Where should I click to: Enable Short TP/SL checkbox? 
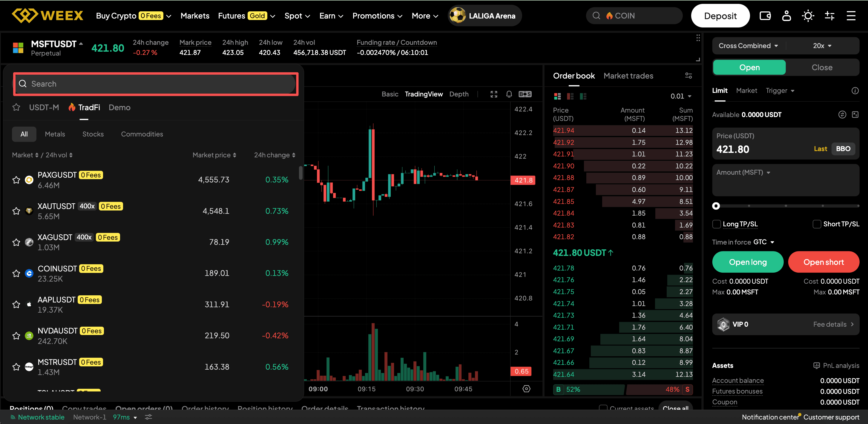817,224
